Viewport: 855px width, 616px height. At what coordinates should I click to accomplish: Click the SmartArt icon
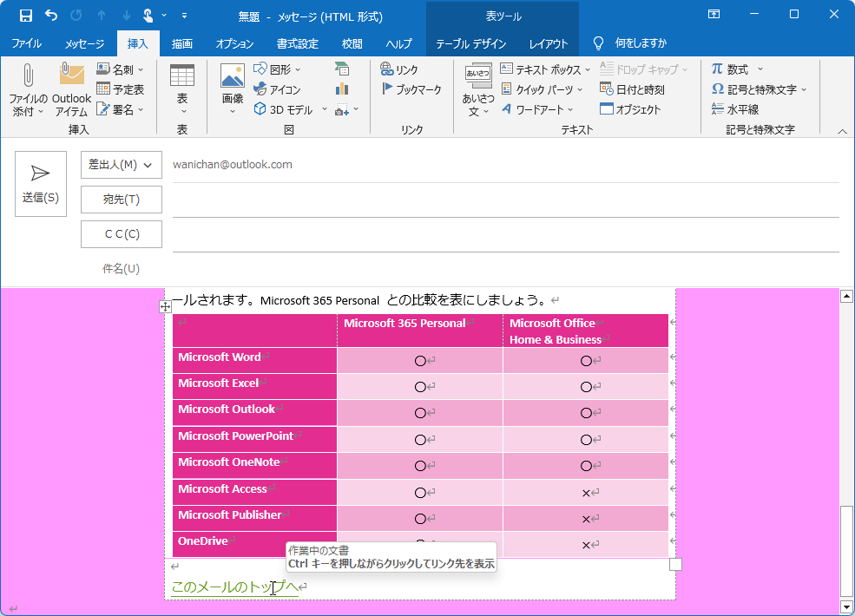[342, 69]
